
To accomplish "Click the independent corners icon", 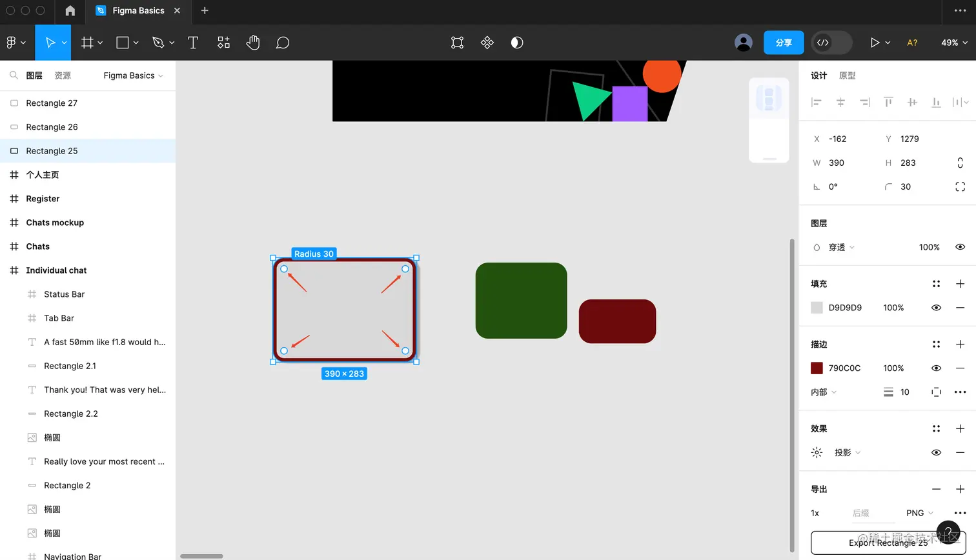I will [960, 186].
